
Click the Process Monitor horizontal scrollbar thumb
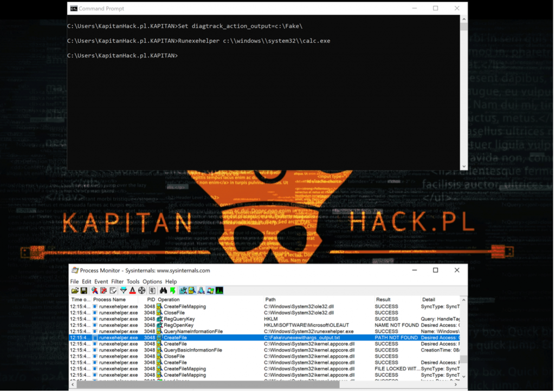click(208, 384)
